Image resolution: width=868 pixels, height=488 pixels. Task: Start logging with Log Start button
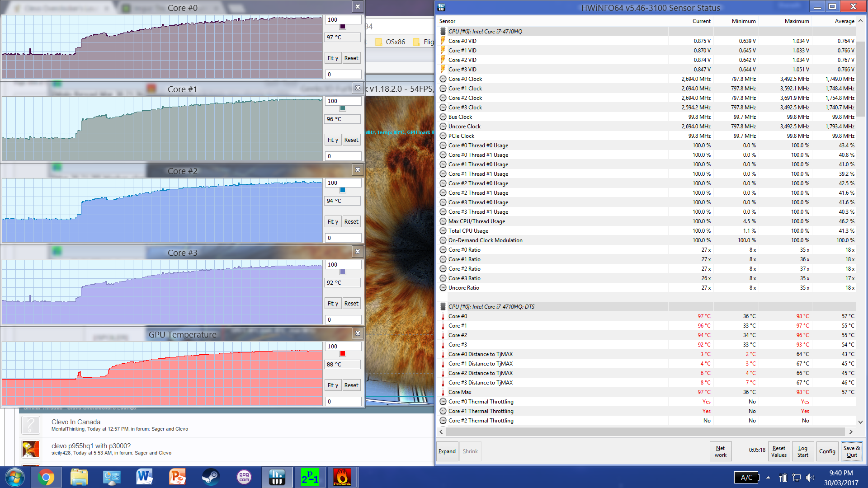tap(802, 451)
